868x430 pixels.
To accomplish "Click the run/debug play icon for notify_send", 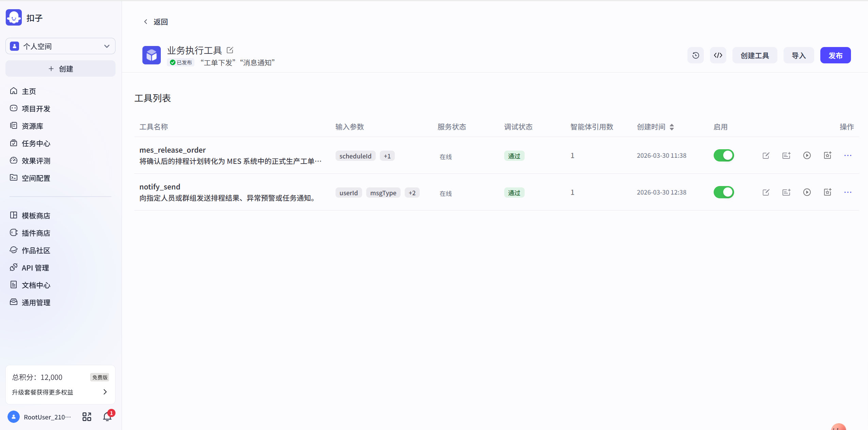I will [x=807, y=192].
